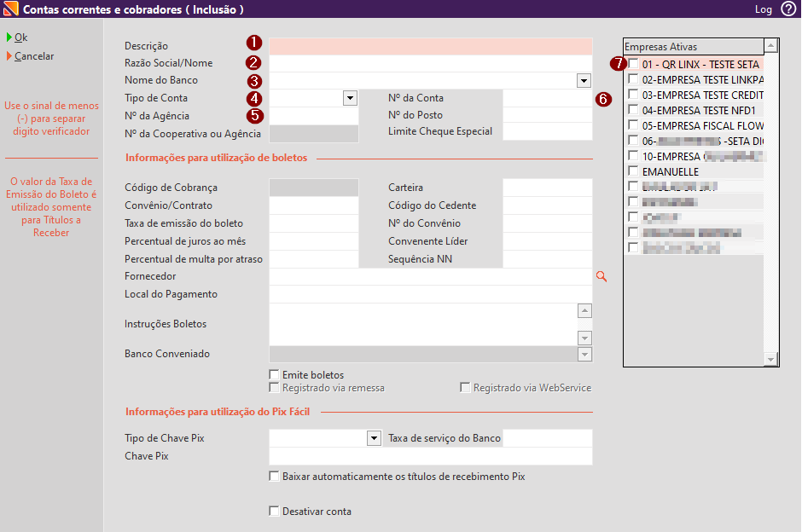Check the 04-EMPRESA TESTE NFD1 company

click(633, 110)
